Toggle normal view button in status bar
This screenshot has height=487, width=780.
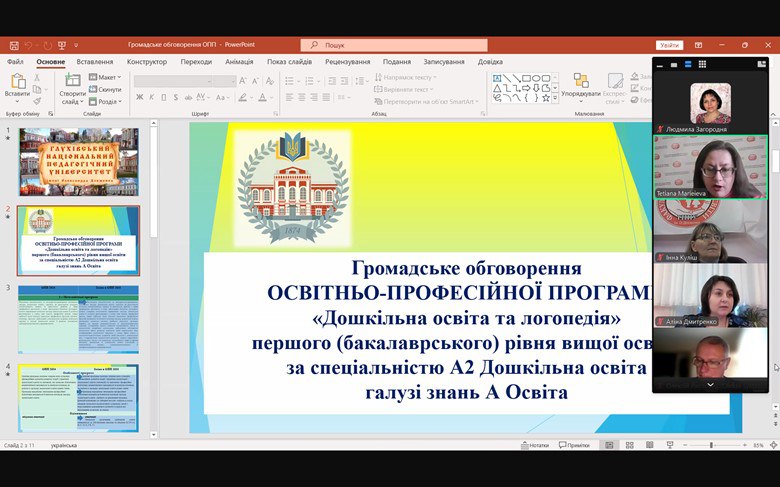tap(608, 445)
